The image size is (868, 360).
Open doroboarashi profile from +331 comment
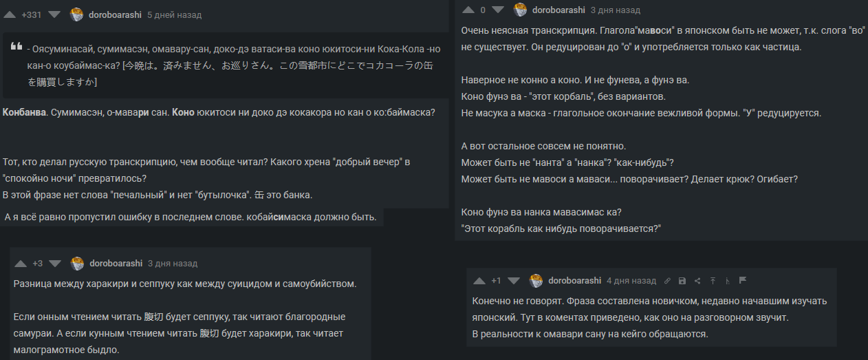click(x=116, y=14)
